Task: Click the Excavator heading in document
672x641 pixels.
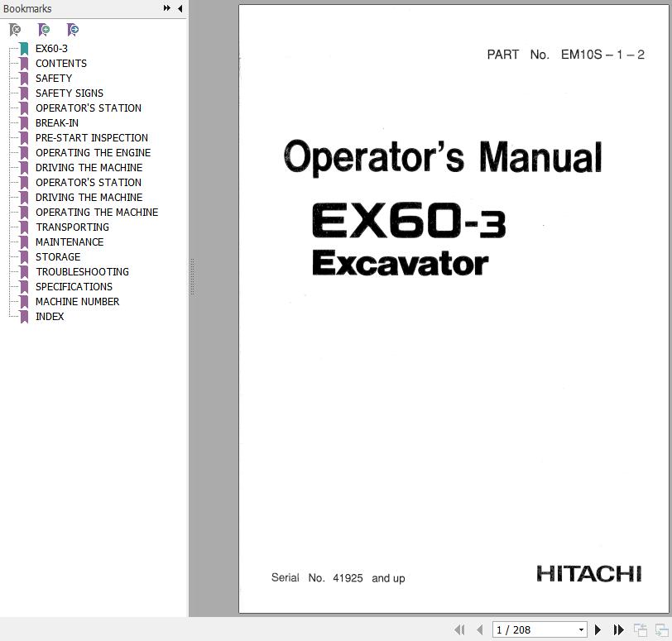Action: (x=401, y=263)
